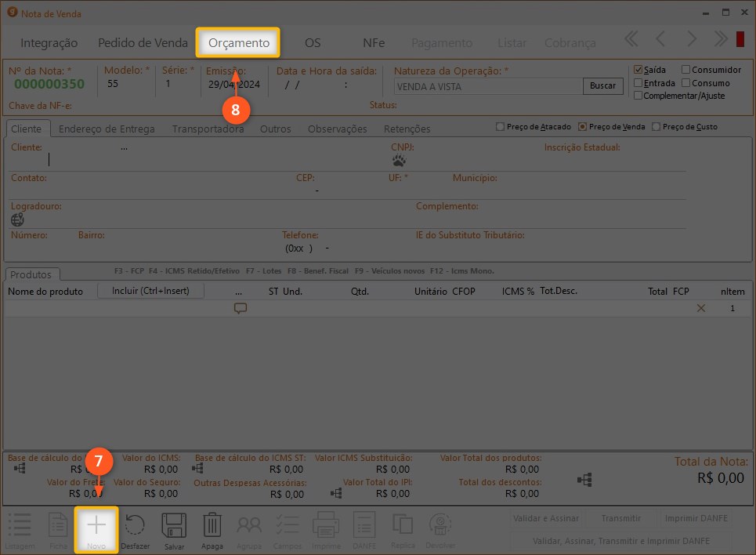The height and width of the screenshot is (555, 756).
Task: Delete product row with X icon
Action: 701,308
